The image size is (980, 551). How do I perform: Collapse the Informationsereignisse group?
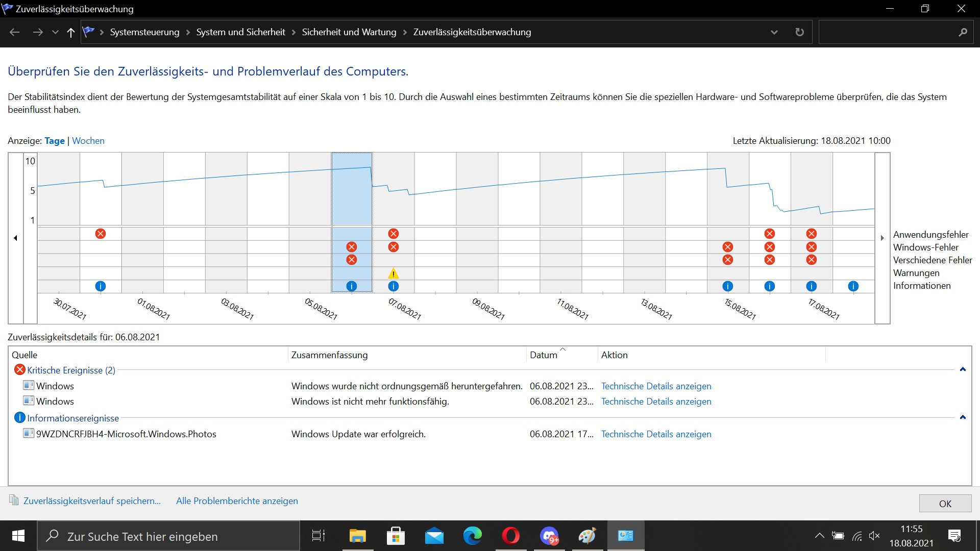(963, 417)
